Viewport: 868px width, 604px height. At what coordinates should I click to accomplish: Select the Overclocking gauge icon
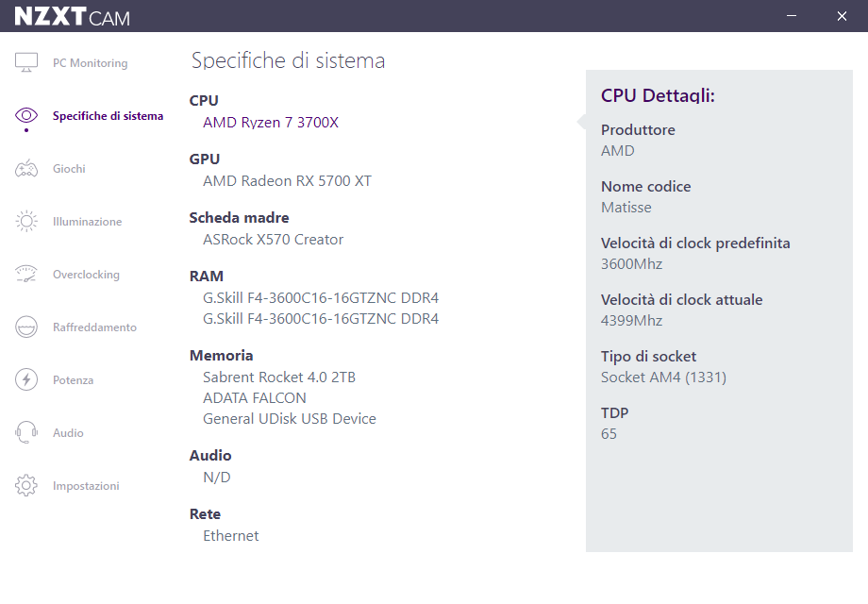(26, 275)
